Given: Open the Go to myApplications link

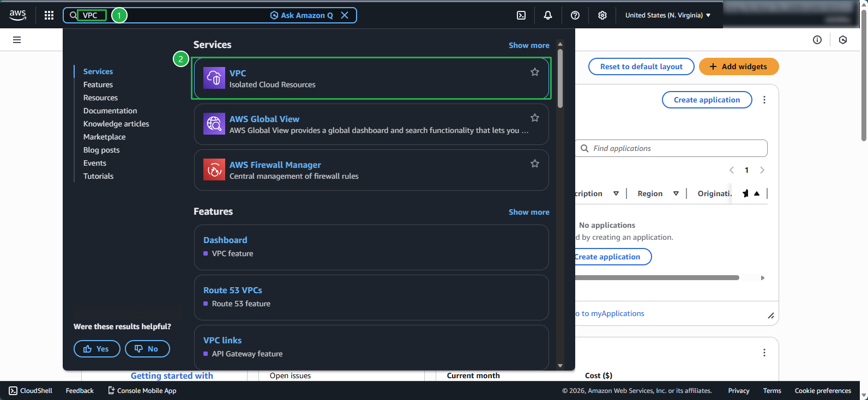Looking at the screenshot, I should 611,313.
